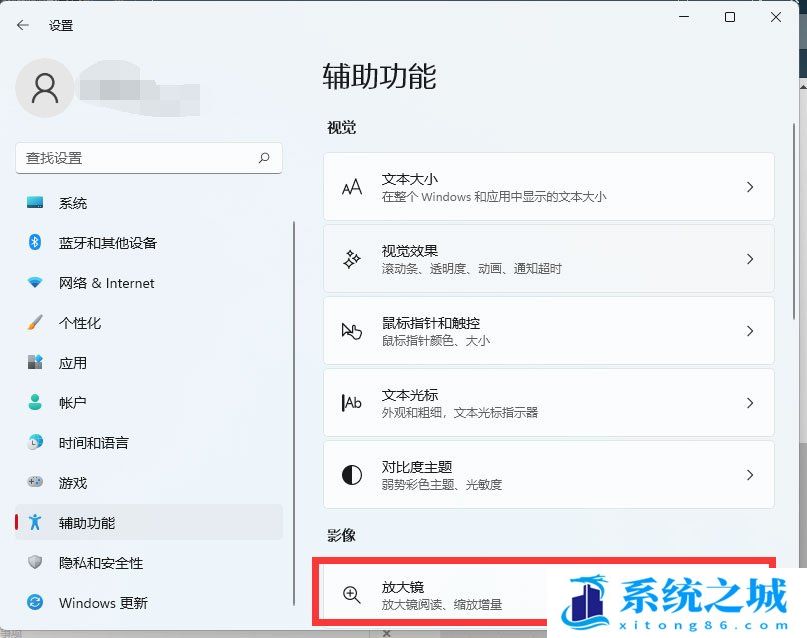
Task: Select the 视觉效果 sparkle icon
Action: 351,258
